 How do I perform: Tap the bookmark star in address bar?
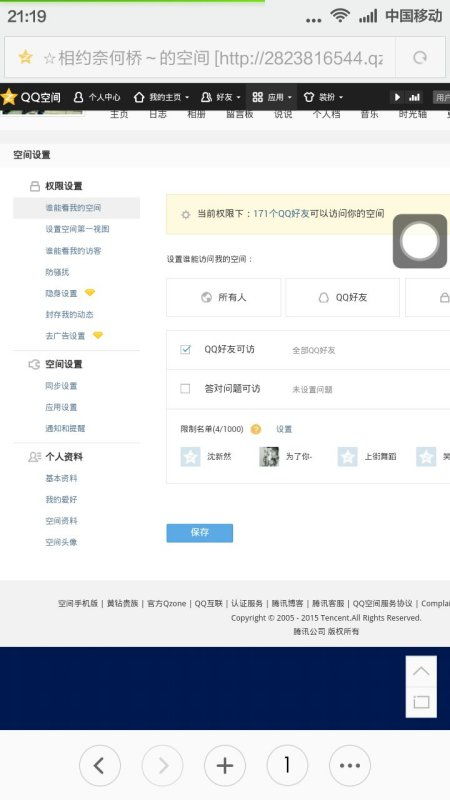tap(25, 57)
